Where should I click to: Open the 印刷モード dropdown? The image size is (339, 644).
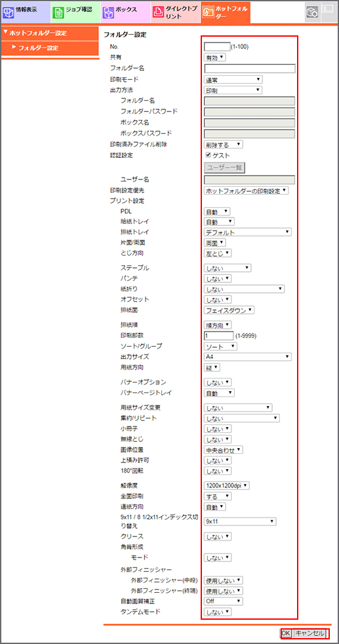coord(233,79)
